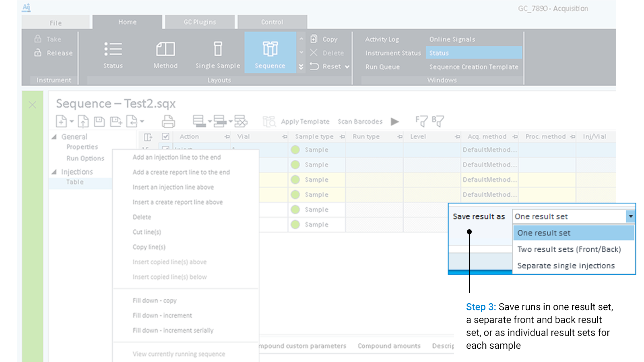Click the Delete layout button
644x362 pixels.
(x=327, y=53)
